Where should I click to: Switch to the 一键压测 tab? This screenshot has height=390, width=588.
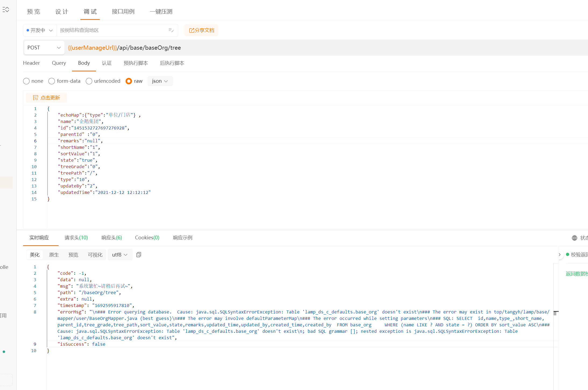tap(161, 12)
